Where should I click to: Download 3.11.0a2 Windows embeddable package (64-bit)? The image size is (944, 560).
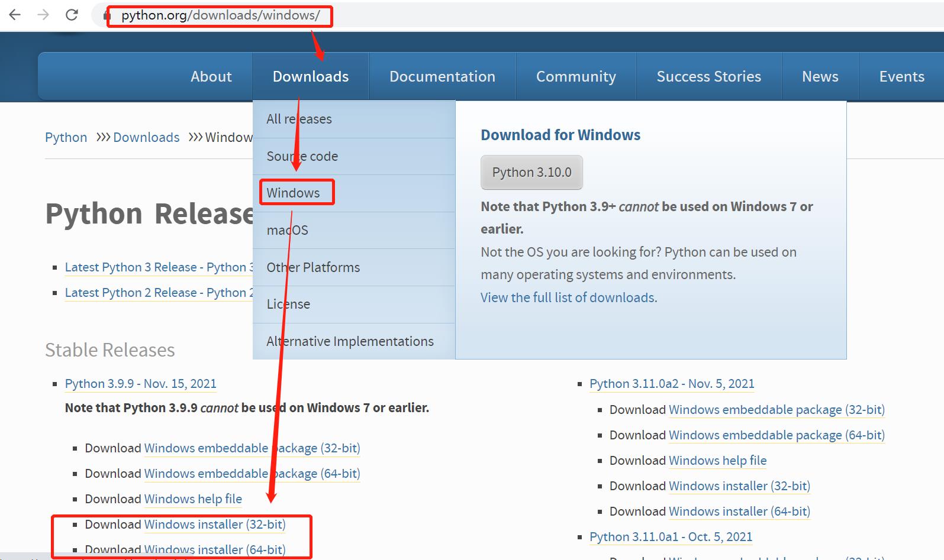777,435
